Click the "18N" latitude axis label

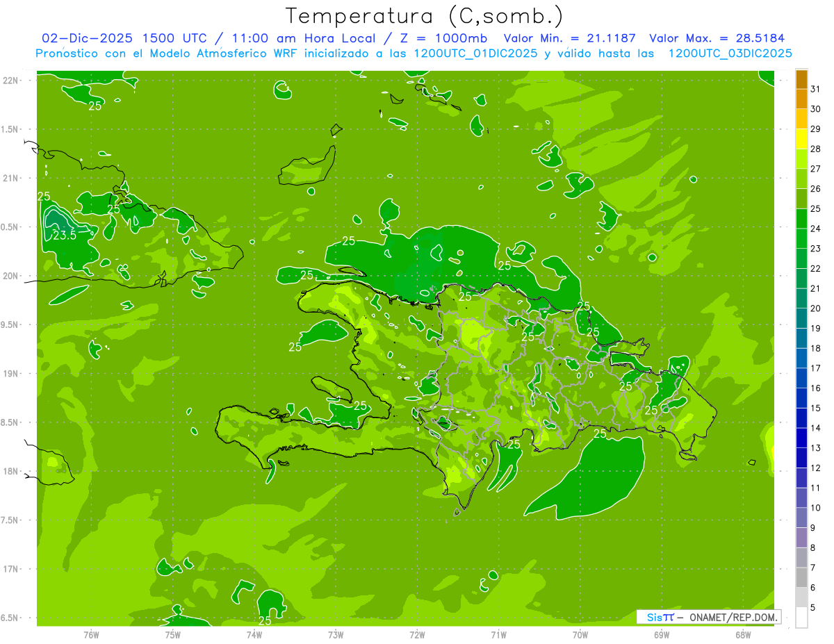click(11, 471)
